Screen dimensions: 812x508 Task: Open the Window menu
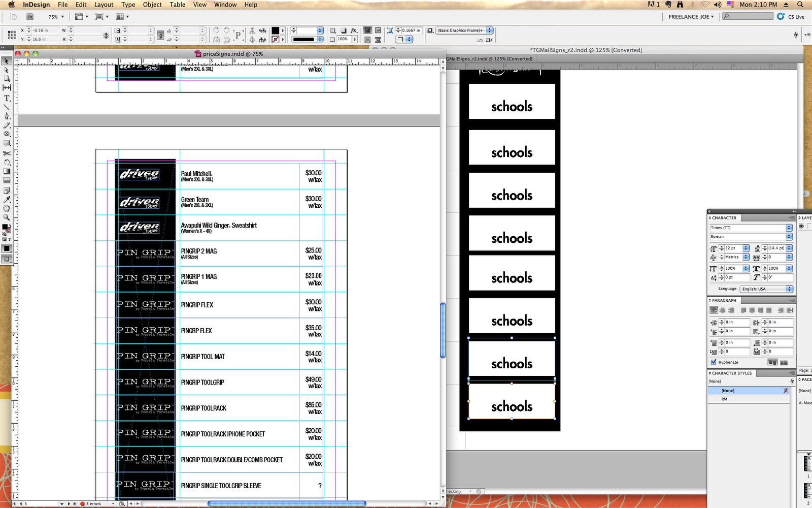pyautogui.click(x=225, y=5)
